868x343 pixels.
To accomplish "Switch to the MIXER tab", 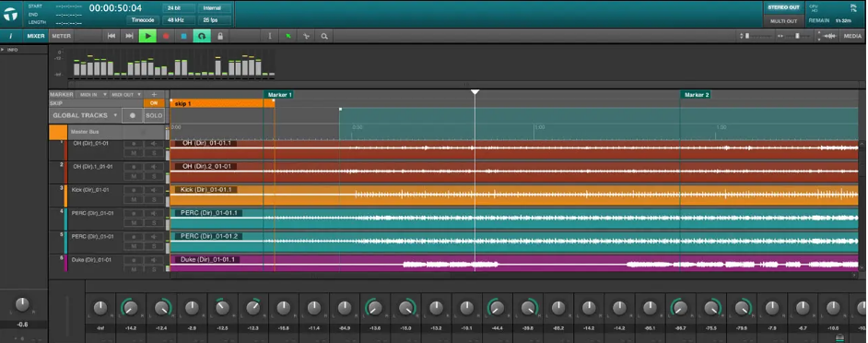I will [36, 36].
